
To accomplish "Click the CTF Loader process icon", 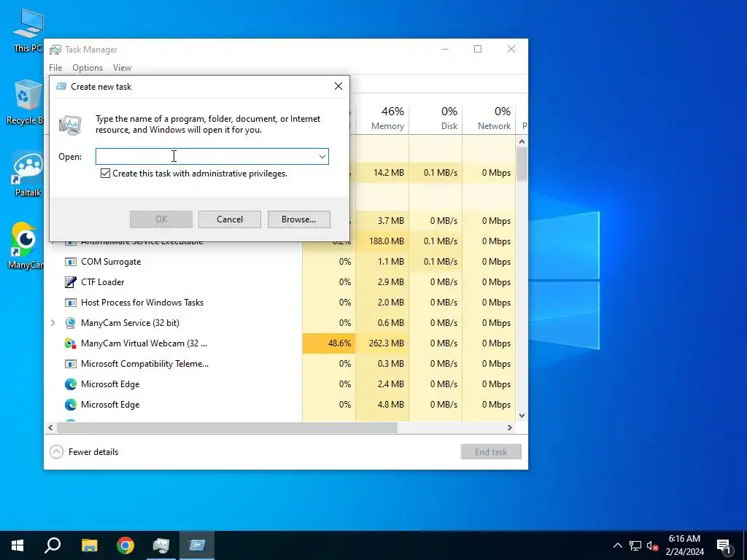I will pyautogui.click(x=71, y=282).
